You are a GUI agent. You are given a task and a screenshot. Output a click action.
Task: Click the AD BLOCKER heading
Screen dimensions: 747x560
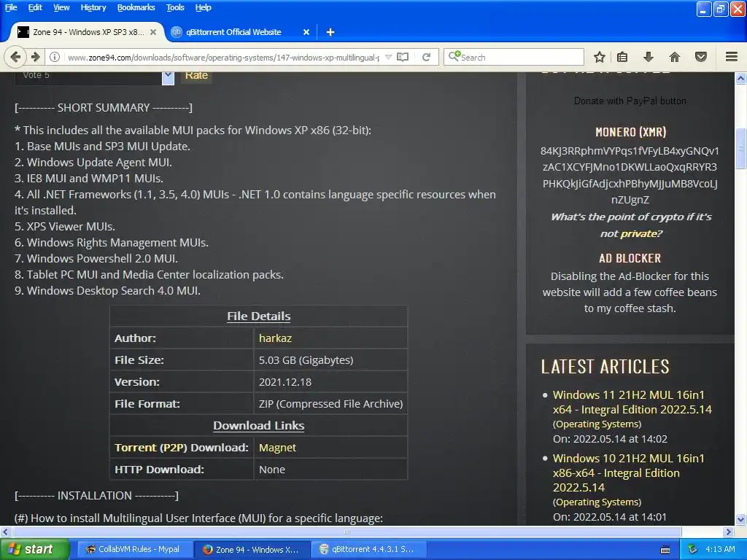pyautogui.click(x=630, y=258)
